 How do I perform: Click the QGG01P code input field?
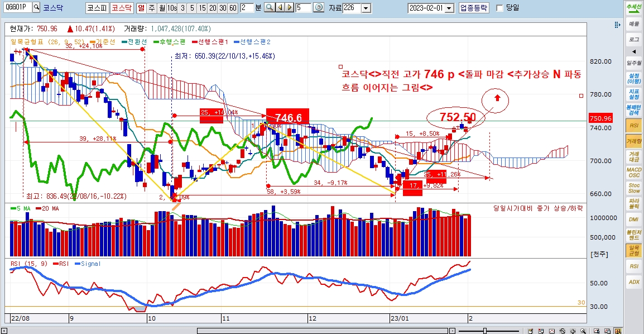(17, 7)
